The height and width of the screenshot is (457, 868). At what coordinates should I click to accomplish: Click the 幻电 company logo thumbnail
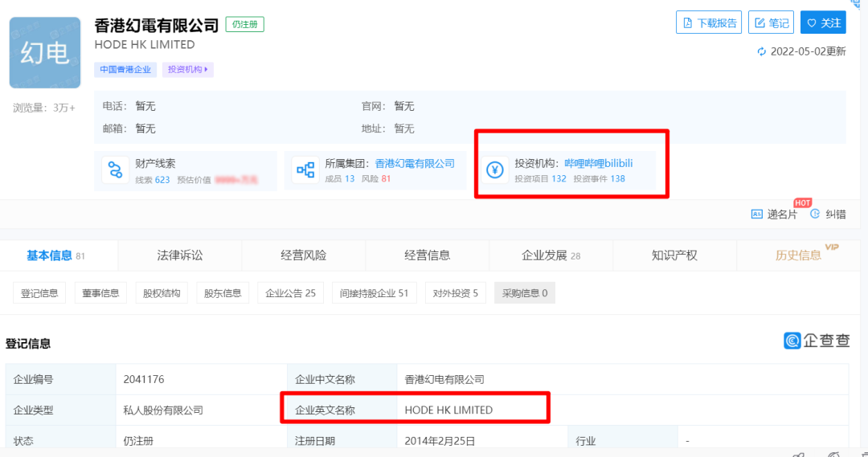coord(45,53)
